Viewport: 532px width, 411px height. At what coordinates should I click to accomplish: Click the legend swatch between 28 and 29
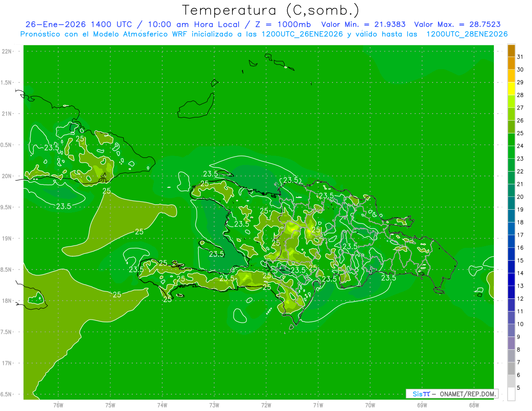(511, 89)
